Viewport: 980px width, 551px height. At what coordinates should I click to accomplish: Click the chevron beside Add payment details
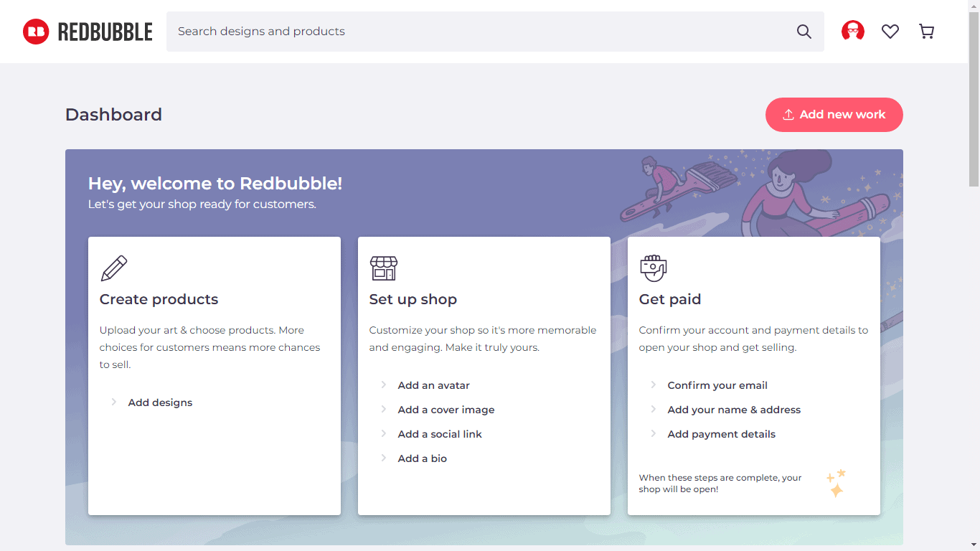653,433
